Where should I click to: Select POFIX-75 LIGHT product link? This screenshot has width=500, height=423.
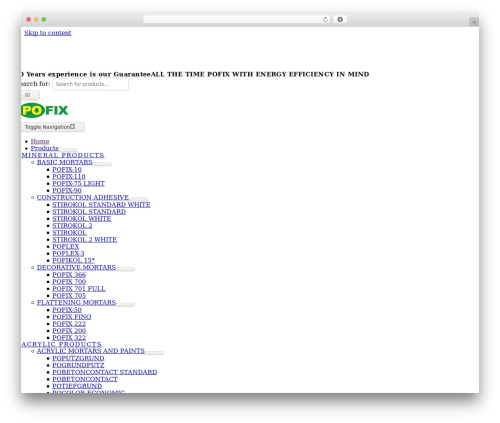click(79, 184)
